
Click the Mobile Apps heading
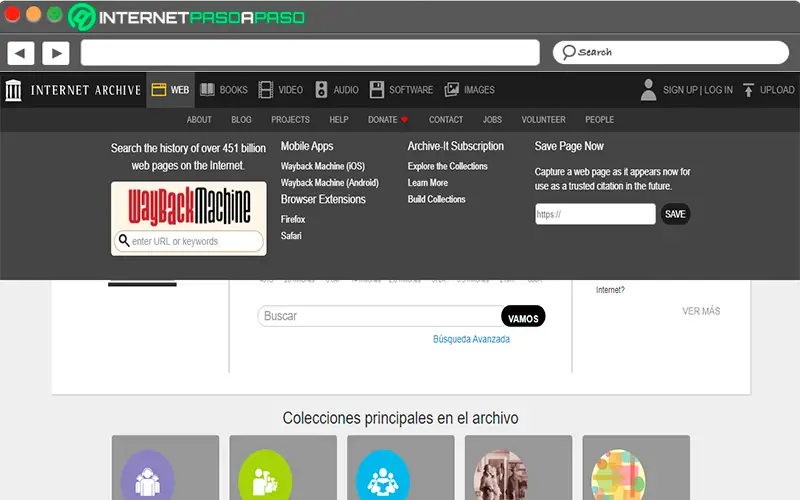(307, 146)
